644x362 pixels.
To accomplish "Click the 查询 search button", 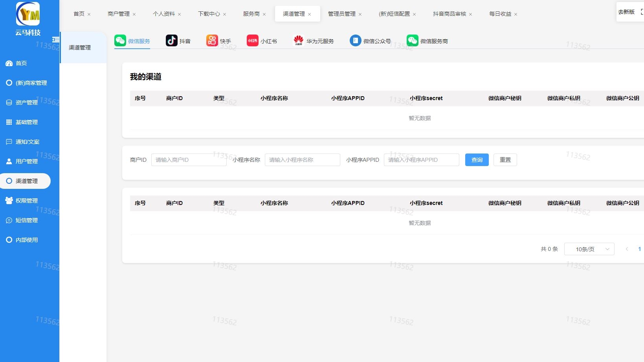I will 477,160.
